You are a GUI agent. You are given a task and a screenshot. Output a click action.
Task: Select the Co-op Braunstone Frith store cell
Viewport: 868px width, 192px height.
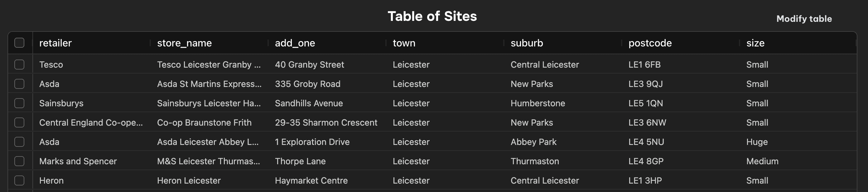click(x=204, y=122)
